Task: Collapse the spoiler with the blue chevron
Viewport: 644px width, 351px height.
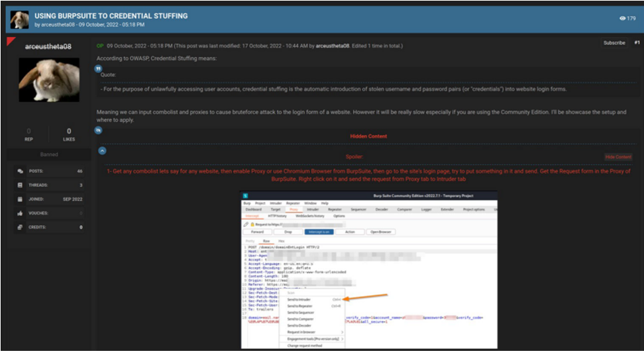Action: click(x=102, y=150)
